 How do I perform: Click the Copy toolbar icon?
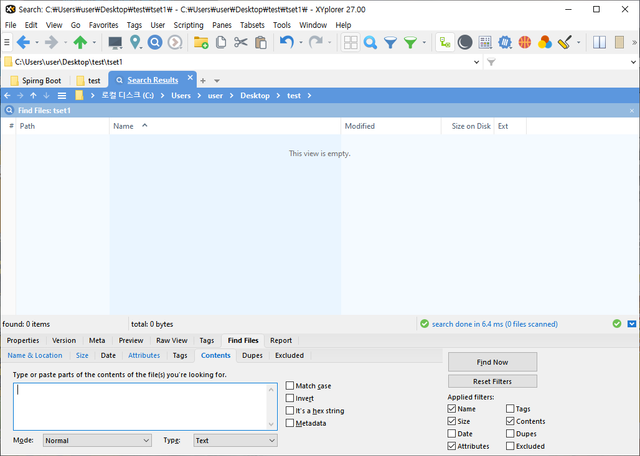click(221, 42)
